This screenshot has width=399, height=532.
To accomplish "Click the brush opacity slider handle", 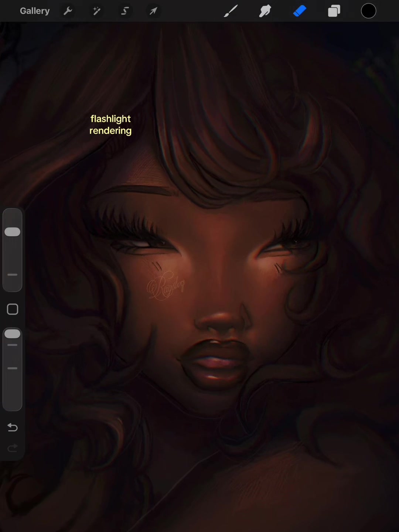I will click(x=13, y=334).
